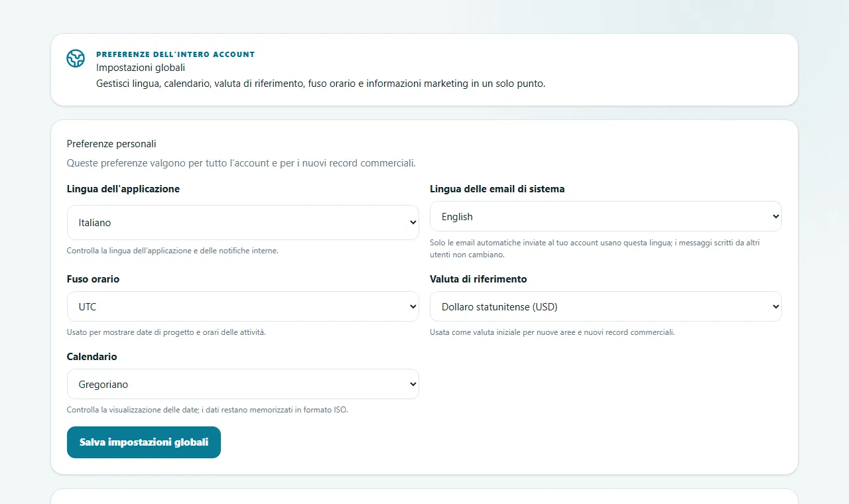Click the help text about email automatiche
Screen dimensions: 849x504
pyautogui.click(x=595, y=249)
